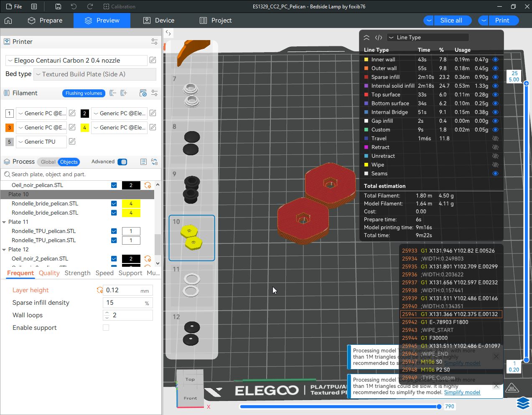Show Retract markers
This screenshot has height=415, width=532.
(x=495, y=147)
